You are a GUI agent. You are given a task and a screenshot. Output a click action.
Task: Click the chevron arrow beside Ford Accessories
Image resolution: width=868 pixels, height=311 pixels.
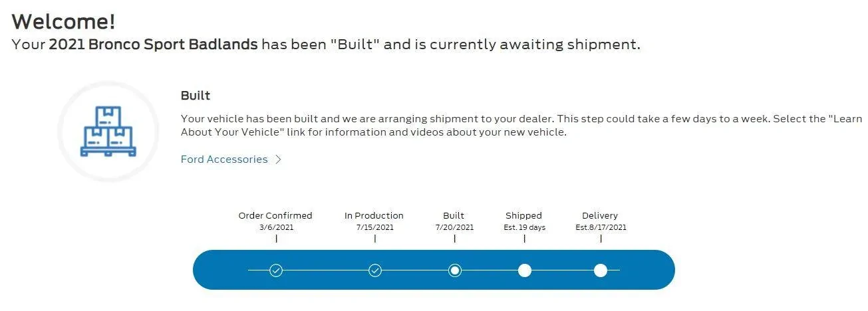click(x=279, y=159)
